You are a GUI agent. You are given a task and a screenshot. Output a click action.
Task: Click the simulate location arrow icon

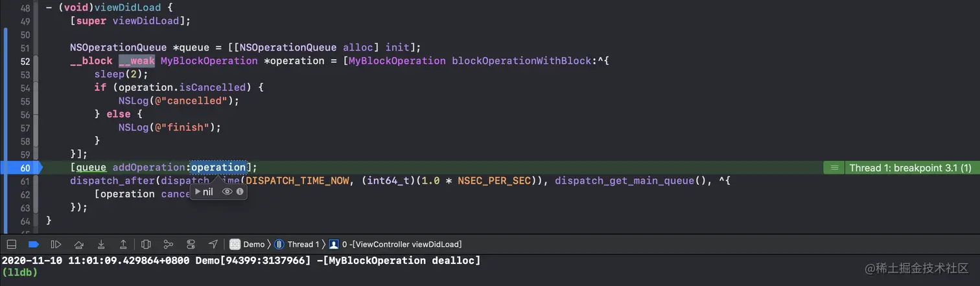[213, 244]
